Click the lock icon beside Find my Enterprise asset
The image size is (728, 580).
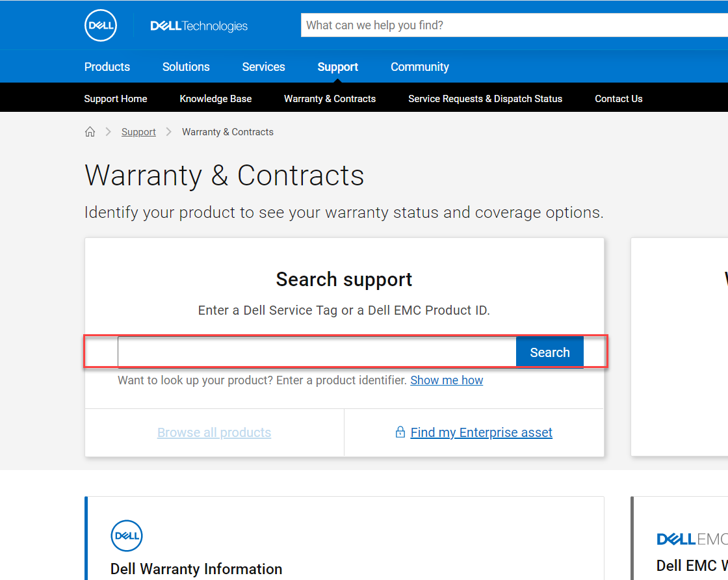400,432
